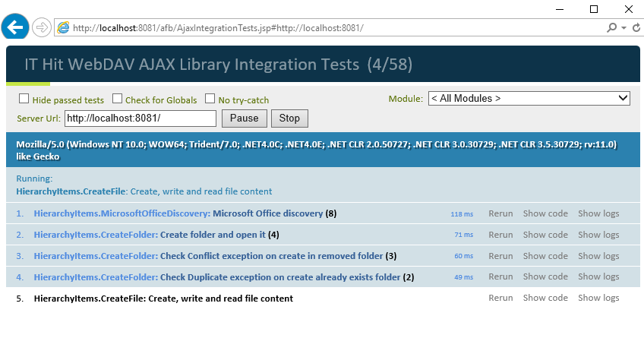Toggle the Check for Globals checkbox
644x357 pixels.
(117, 99)
